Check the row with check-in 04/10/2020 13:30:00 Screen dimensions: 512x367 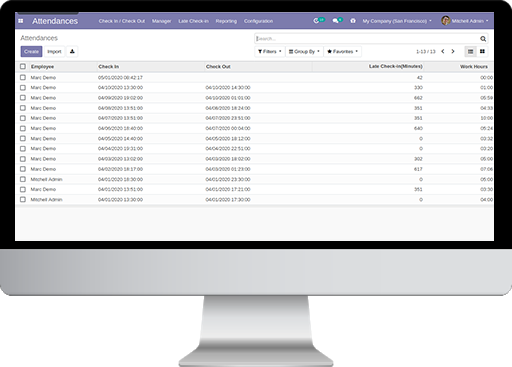point(23,88)
